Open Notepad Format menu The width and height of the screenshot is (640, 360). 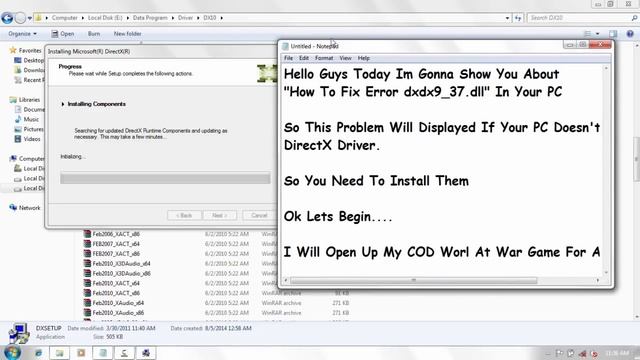324,58
